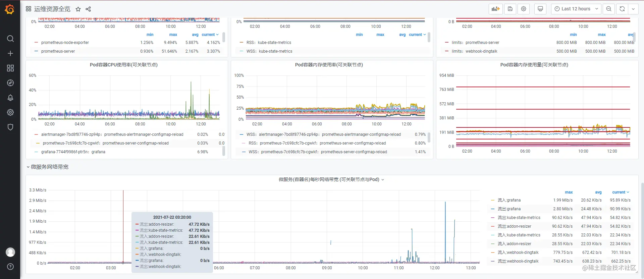Toggle the prometheus-node-exporter legend series
The width and height of the screenshot is (644, 279).
[x=65, y=43]
